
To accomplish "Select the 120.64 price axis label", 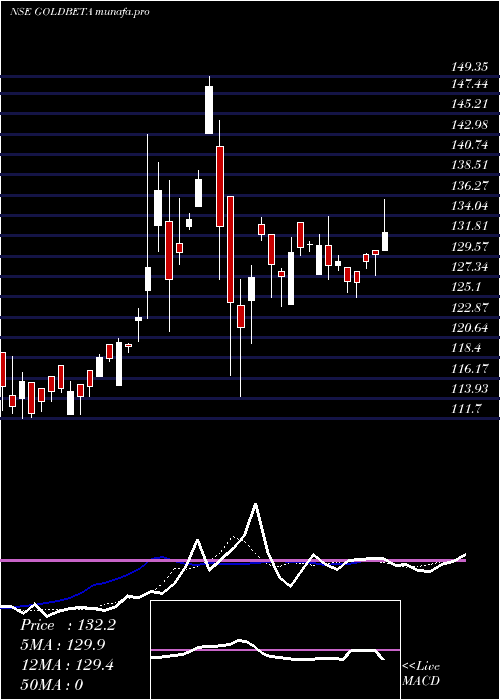I will coord(470,328).
